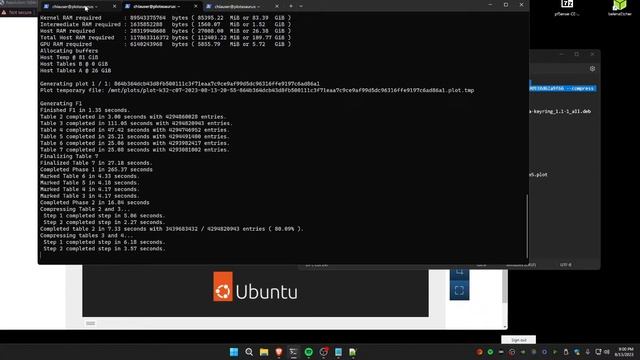Open the taskbar icon with red badge
The width and height of the screenshot is (640, 360).
pyautogui.click(x=324, y=352)
